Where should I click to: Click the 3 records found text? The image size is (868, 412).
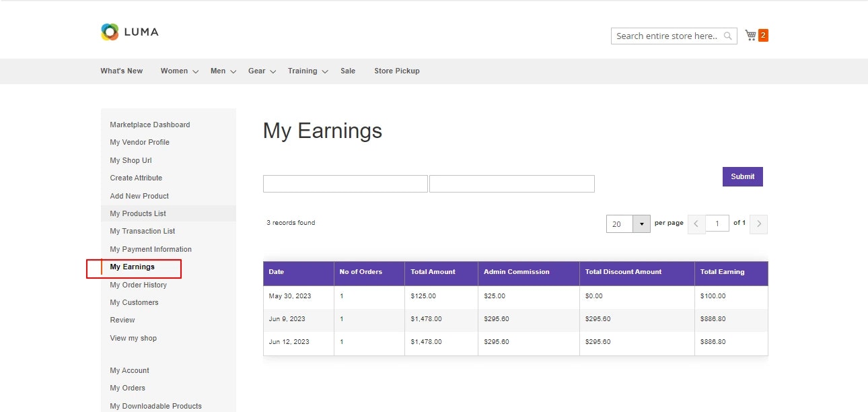(x=291, y=223)
